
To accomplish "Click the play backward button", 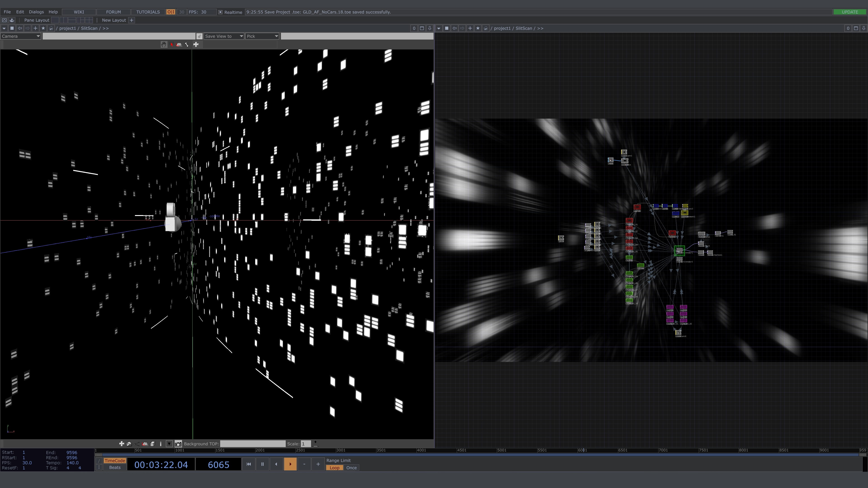I will click(x=276, y=464).
